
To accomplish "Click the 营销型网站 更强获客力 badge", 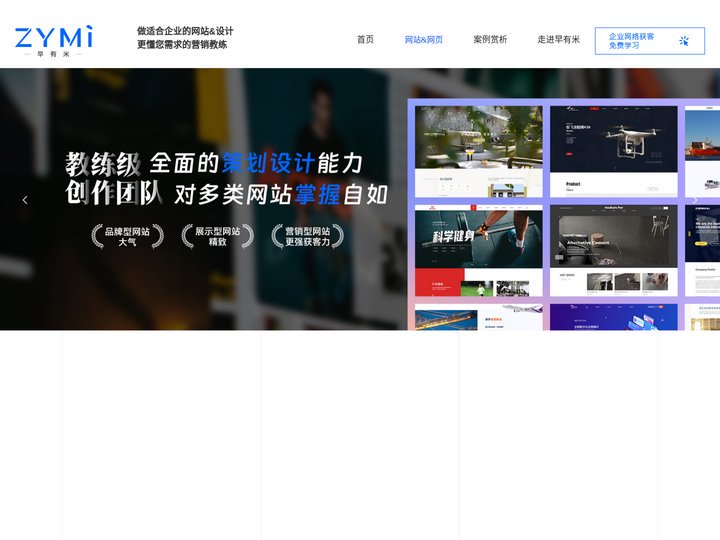I will coord(308,236).
